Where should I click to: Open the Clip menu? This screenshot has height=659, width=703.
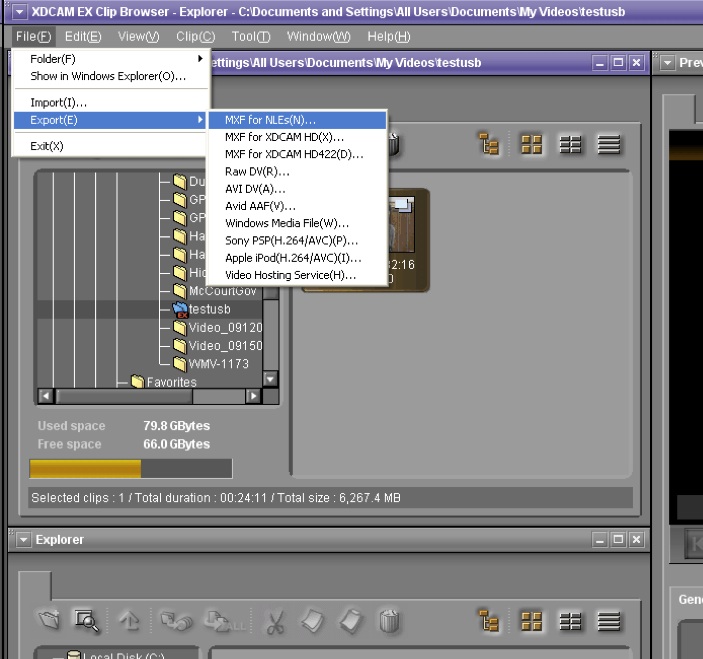click(195, 36)
